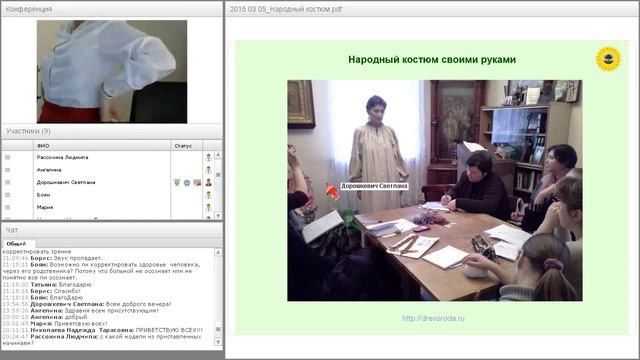This screenshot has width=640, height=360.
Task: Click user icon in Боян participant row
Action: [209, 195]
